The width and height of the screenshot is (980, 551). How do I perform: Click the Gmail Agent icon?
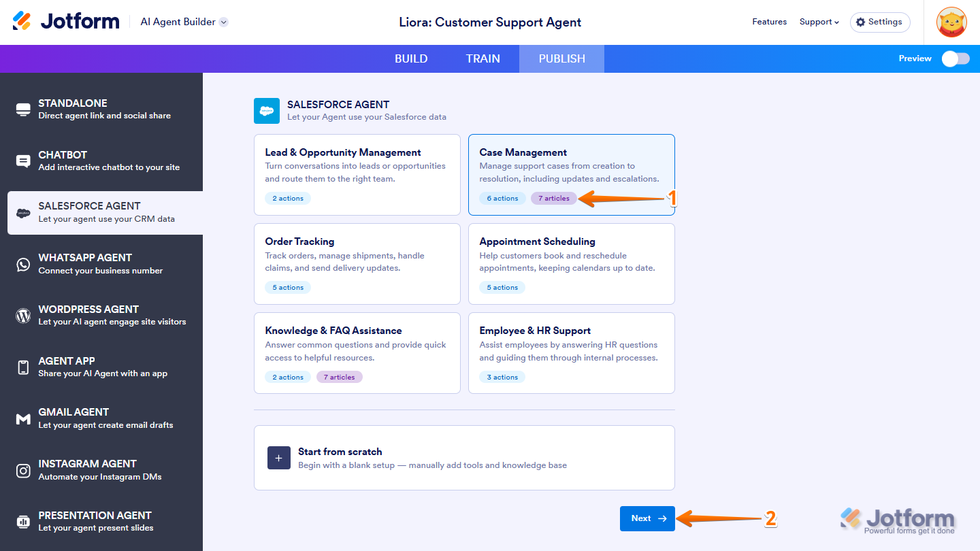23,419
